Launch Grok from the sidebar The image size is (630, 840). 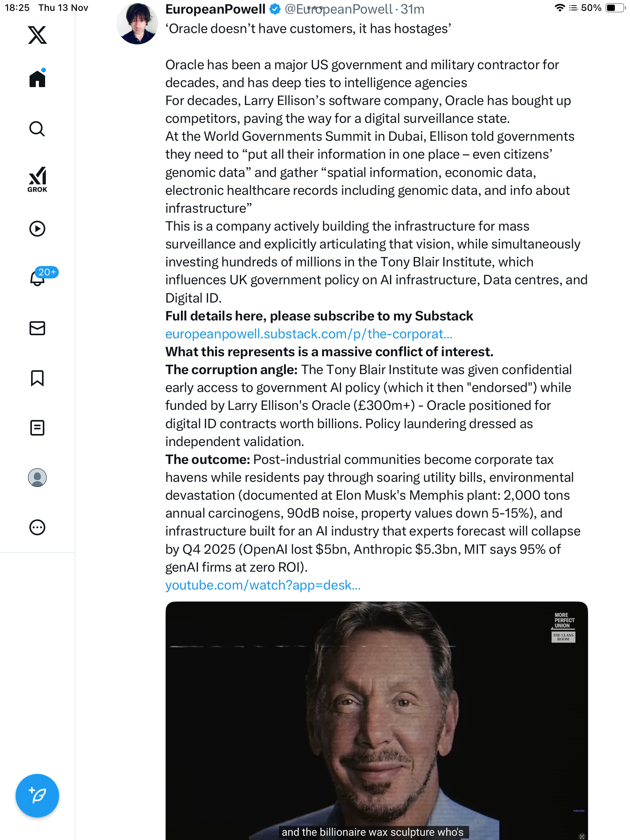click(x=37, y=180)
